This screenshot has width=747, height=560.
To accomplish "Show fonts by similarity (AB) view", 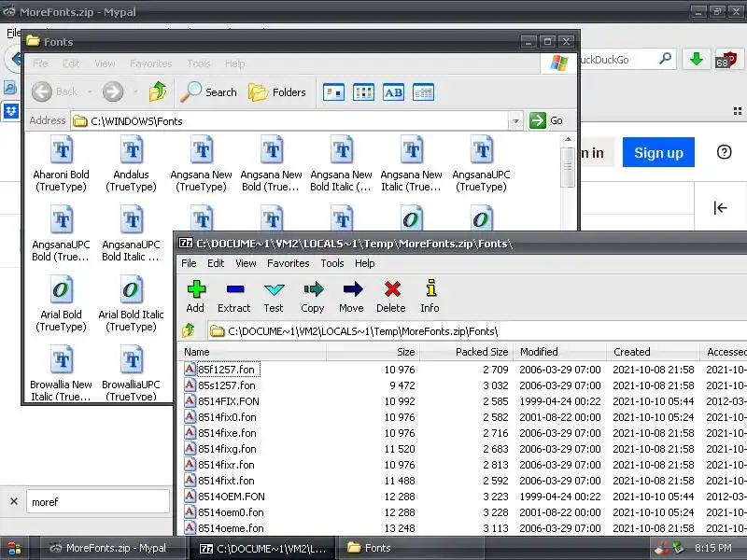I will [x=393, y=91].
